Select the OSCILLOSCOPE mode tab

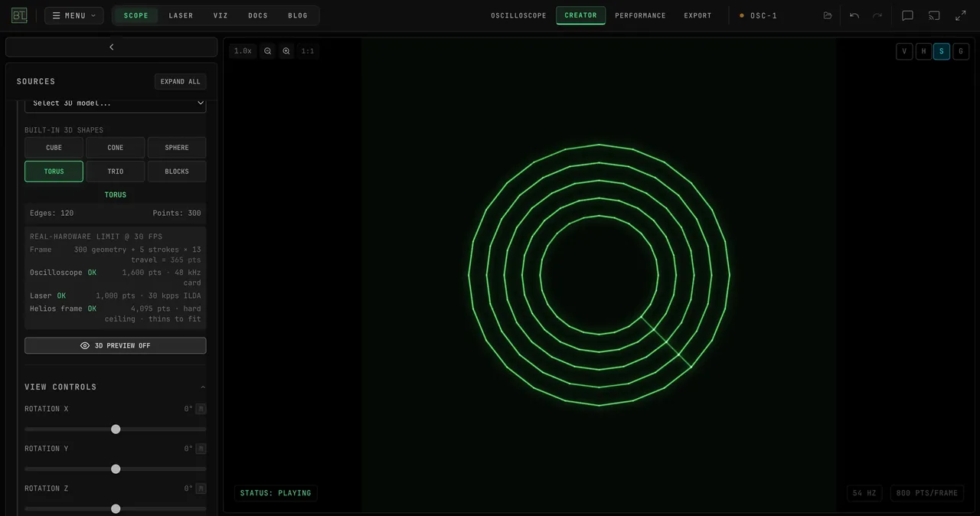pyautogui.click(x=519, y=15)
